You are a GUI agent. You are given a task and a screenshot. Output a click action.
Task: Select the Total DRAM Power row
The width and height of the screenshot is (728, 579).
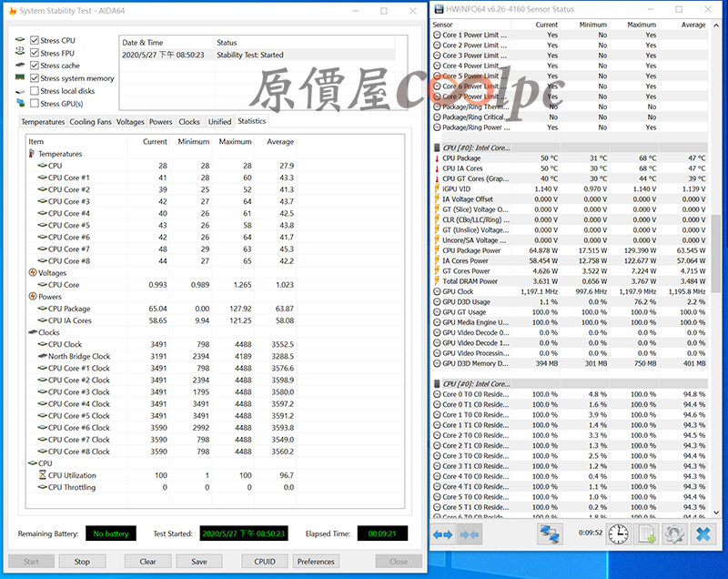tap(571, 281)
